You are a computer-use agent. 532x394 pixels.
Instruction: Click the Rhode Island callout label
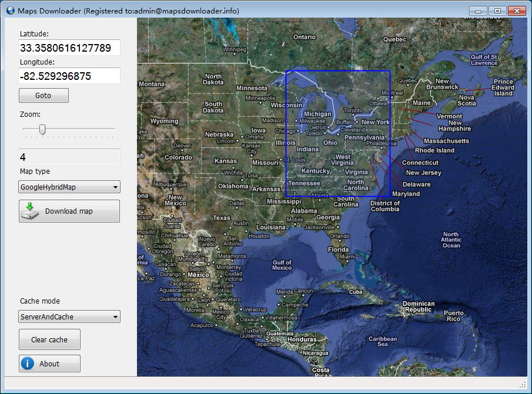click(x=434, y=150)
